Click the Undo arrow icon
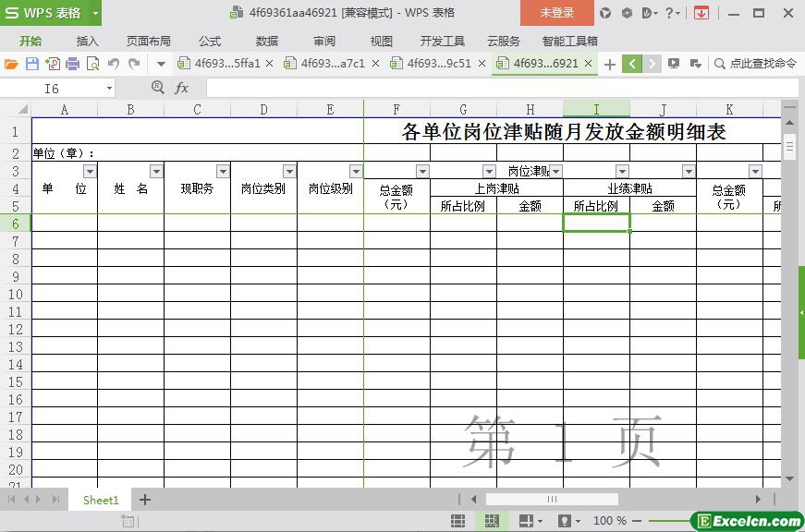The height and width of the screenshot is (532, 805). [114, 64]
